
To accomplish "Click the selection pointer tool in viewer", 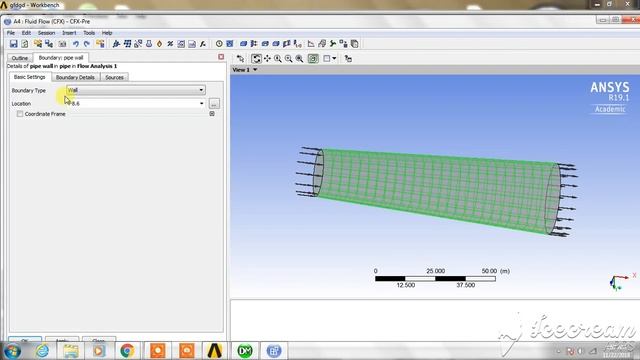I will pos(240,58).
